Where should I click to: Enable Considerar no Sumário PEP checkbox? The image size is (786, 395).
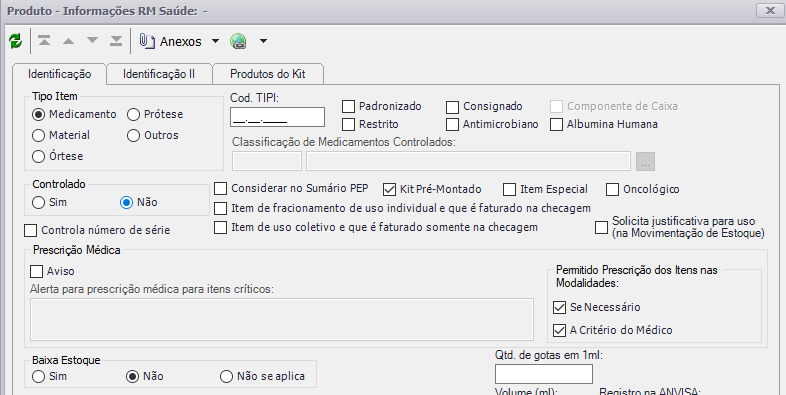[x=221, y=189]
